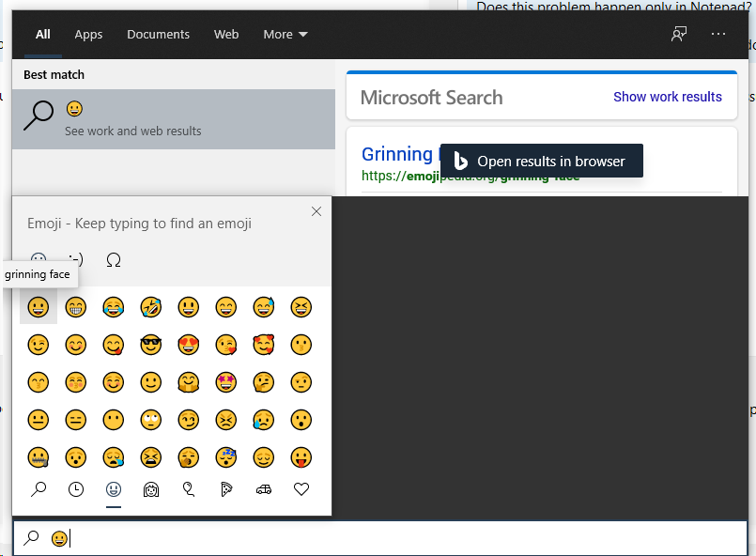This screenshot has width=756, height=556.
Task: Switch to the omega Symbols tab
Action: coord(114,260)
